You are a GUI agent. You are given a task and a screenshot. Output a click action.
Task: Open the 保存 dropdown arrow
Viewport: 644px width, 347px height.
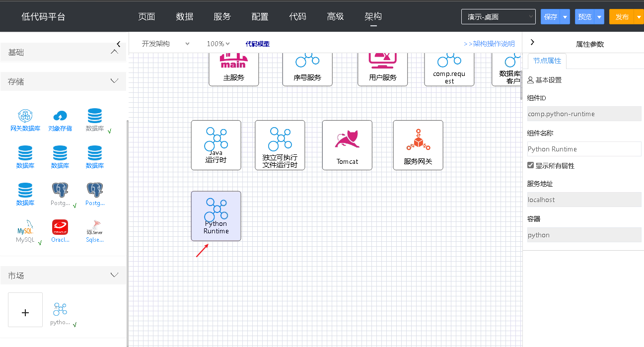click(565, 17)
